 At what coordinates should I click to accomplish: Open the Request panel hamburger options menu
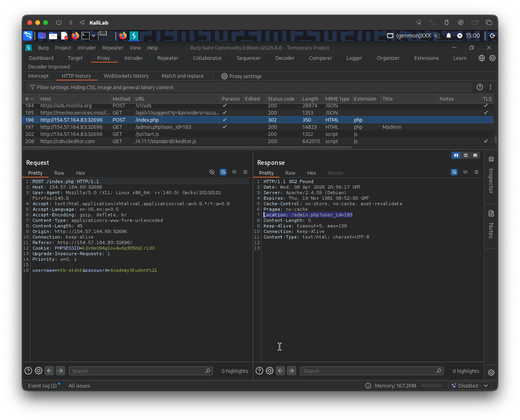coord(245,172)
